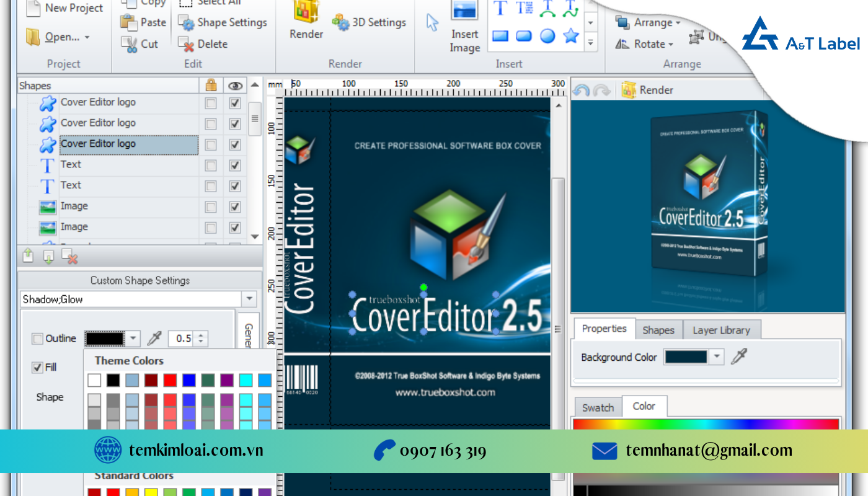Image resolution: width=868 pixels, height=496 pixels.
Task: Click the lock column header icon
Action: coord(211,86)
